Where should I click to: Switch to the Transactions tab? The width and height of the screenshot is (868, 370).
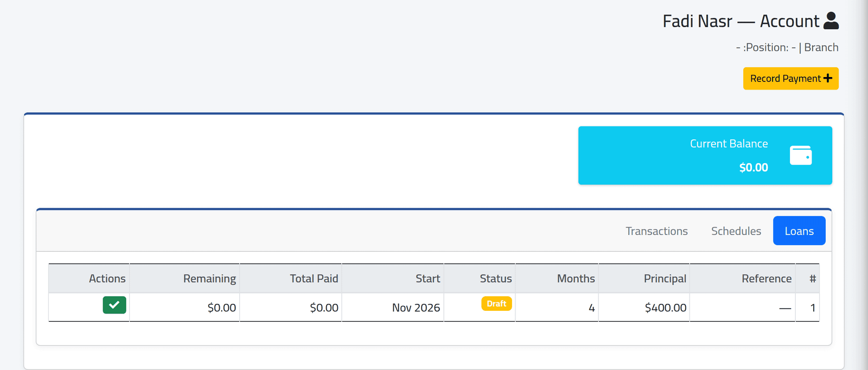[x=656, y=231]
